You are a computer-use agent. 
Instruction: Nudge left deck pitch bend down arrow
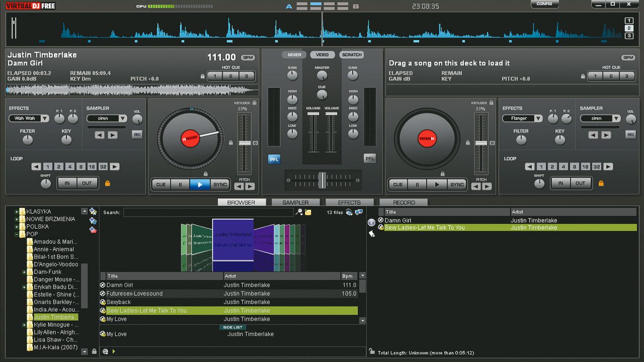coord(239,187)
